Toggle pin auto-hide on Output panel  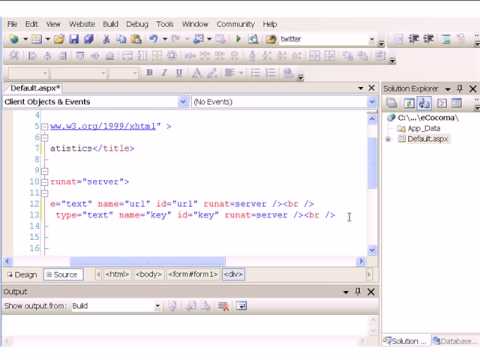click(358, 292)
